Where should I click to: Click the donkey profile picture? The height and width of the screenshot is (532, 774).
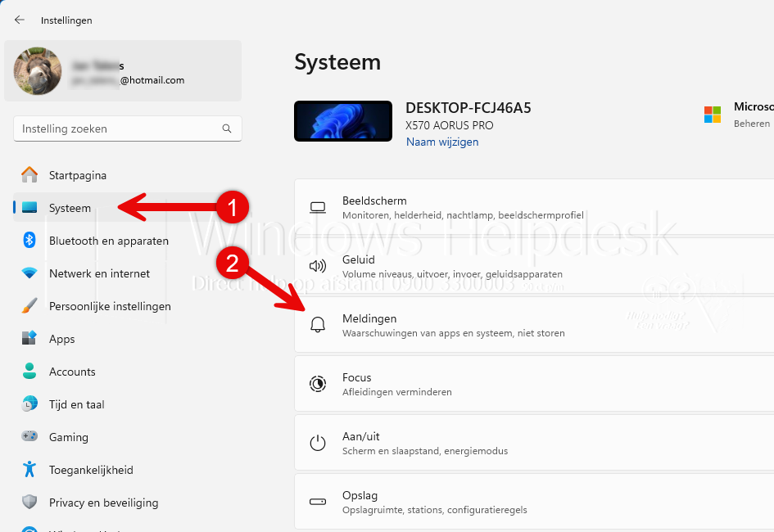(38, 71)
